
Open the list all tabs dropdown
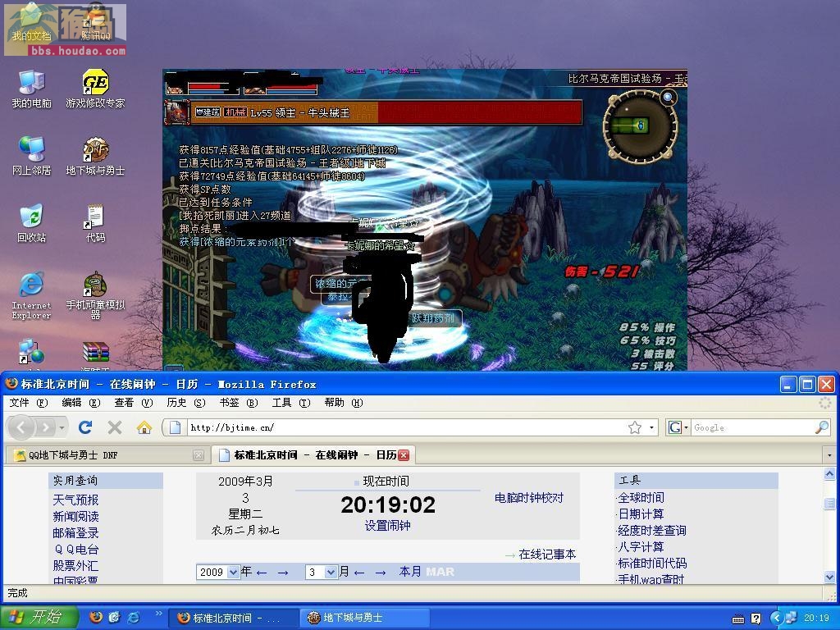829,455
